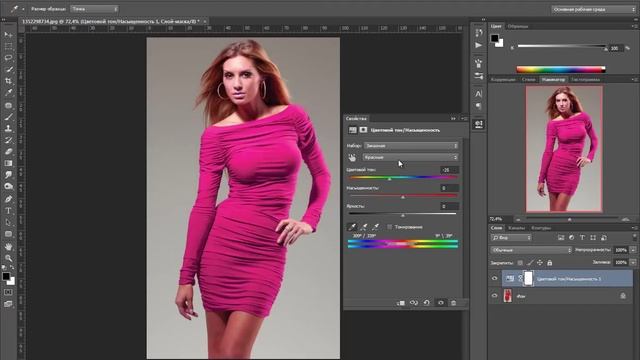Click the Hue slider track

[403, 178]
